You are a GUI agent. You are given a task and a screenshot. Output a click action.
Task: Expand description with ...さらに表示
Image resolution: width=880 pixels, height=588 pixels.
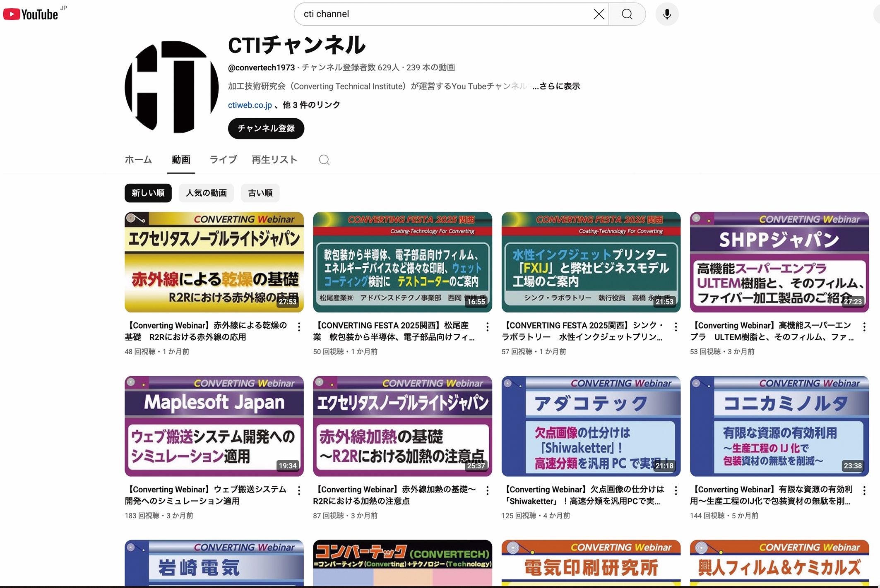point(556,86)
